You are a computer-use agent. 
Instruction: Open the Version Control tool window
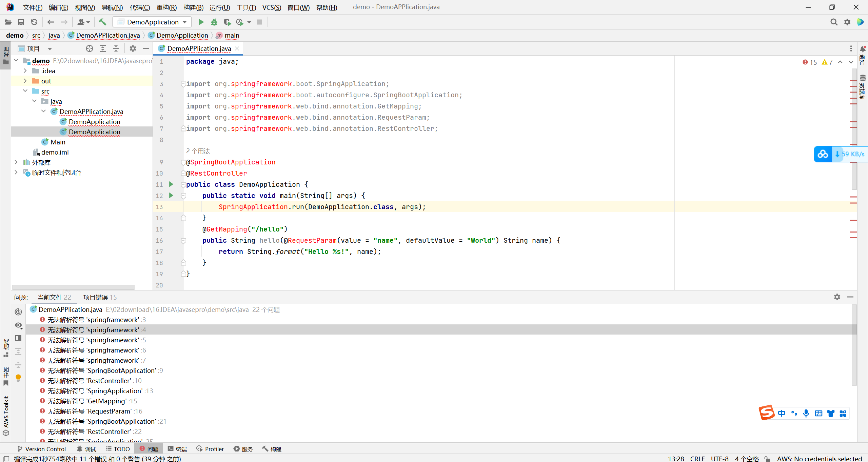[x=41, y=449]
